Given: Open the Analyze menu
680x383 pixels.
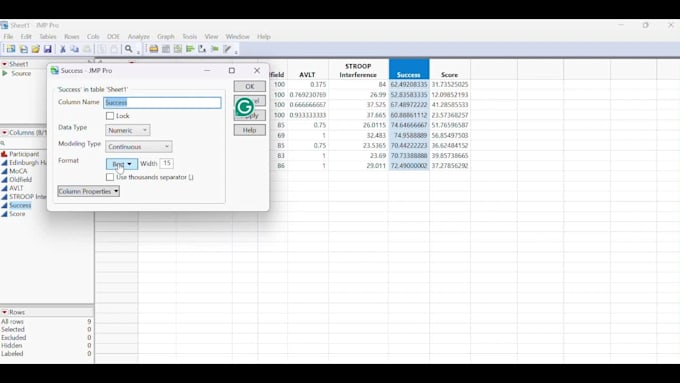Looking at the screenshot, I should (x=138, y=37).
